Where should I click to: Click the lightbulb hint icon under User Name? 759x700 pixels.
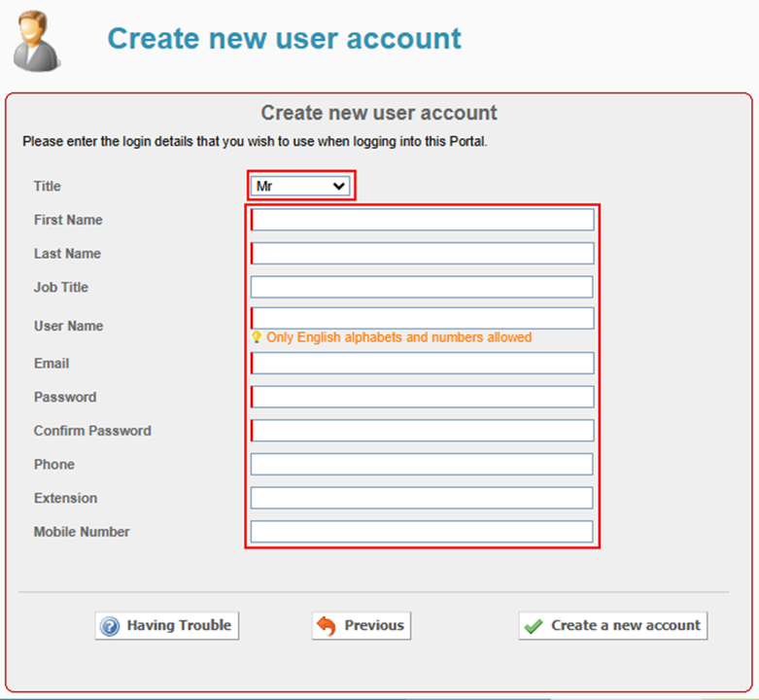[x=257, y=337]
